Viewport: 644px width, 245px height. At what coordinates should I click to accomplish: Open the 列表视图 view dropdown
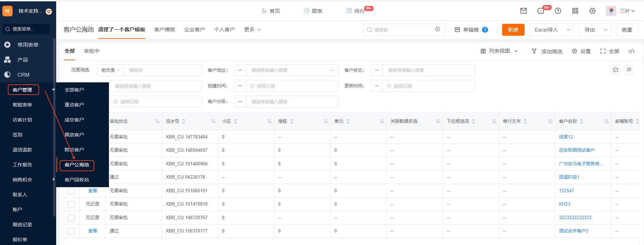point(499,51)
